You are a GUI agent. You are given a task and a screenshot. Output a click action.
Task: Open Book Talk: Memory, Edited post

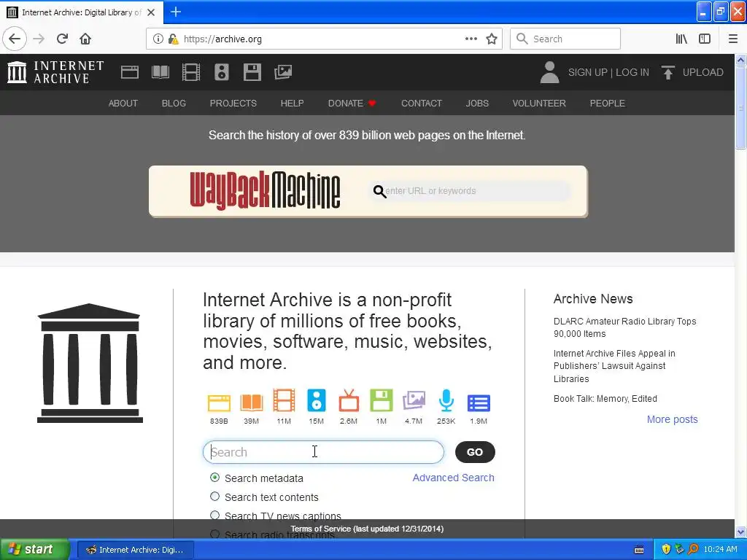605,399
